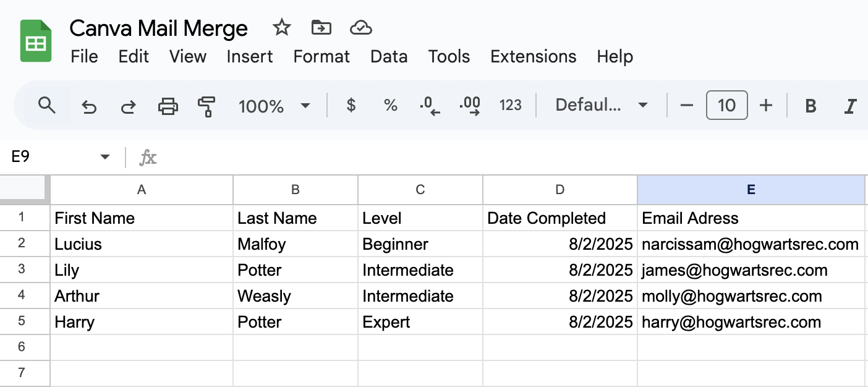Open the 100% zoom dropdown

point(274,106)
